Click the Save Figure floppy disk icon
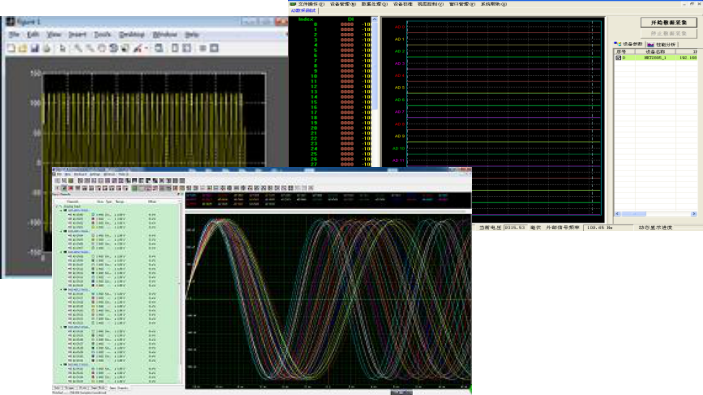Viewport: 703px width, 395px height. tap(35, 48)
